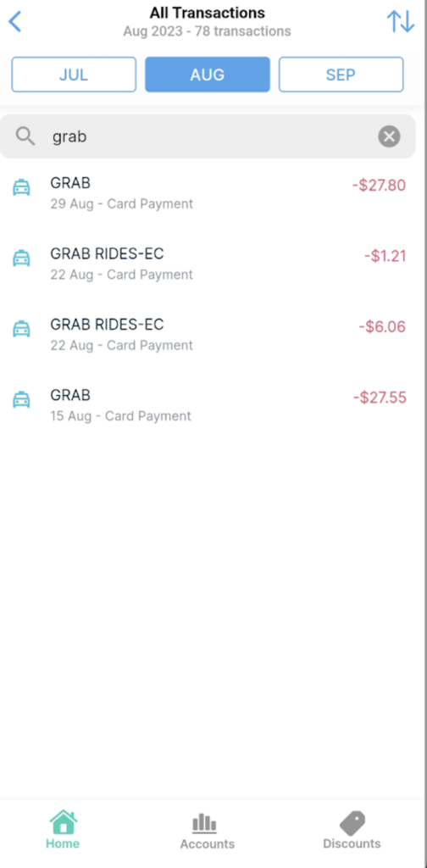Open the -$1.21 amount transaction
Screen dimensions: 427x868
(208, 264)
